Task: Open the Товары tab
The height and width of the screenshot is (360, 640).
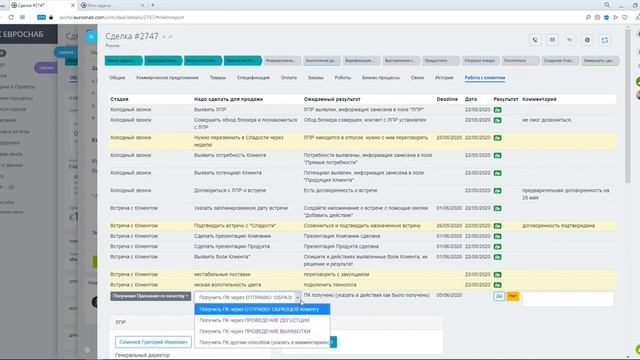Action: (x=218, y=78)
